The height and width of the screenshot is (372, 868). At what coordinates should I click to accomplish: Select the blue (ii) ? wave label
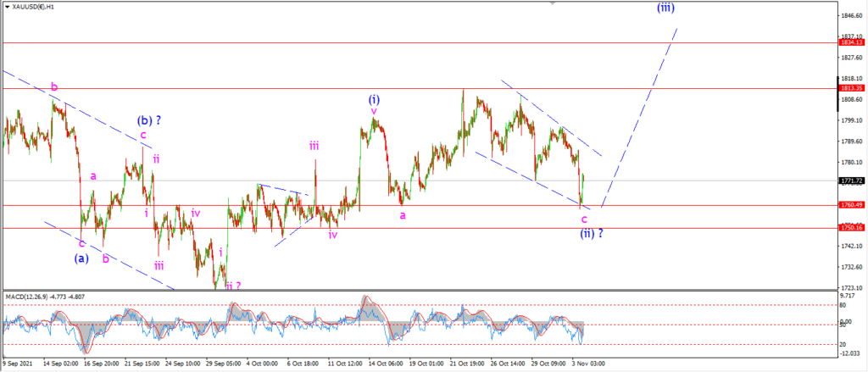pyautogui.click(x=591, y=234)
